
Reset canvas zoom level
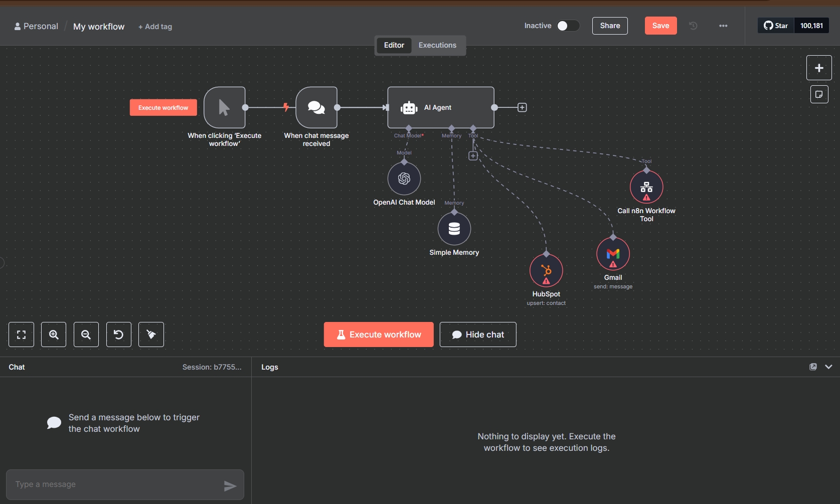coord(119,334)
